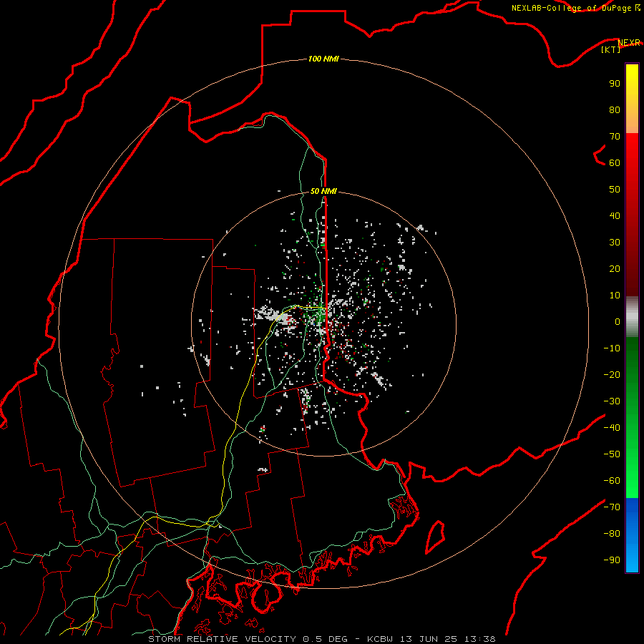Image resolution: width=644 pixels, height=644 pixels.
Task: Click the 90 value on the velocity scale
Action: coord(615,84)
